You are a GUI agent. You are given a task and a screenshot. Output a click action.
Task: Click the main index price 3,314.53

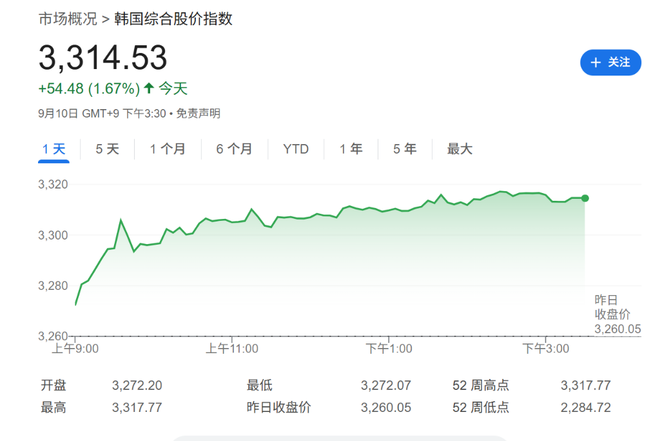pos(103,57)
